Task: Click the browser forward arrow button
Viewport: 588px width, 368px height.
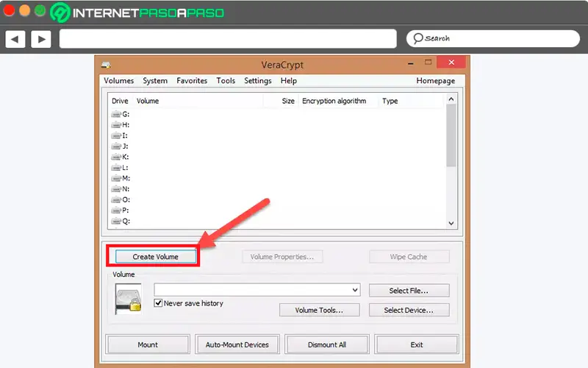Action: [41, 39]
